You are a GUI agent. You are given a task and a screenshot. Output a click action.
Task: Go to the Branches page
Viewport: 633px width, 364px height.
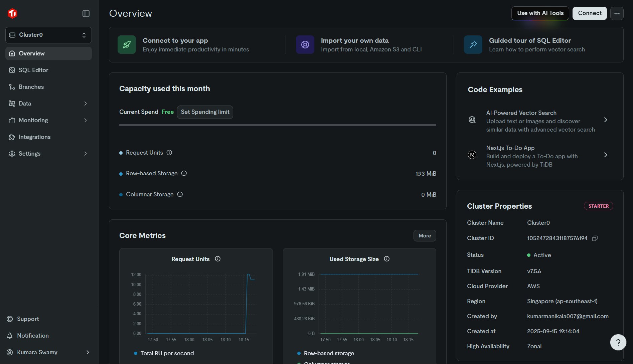coord(31,87)
